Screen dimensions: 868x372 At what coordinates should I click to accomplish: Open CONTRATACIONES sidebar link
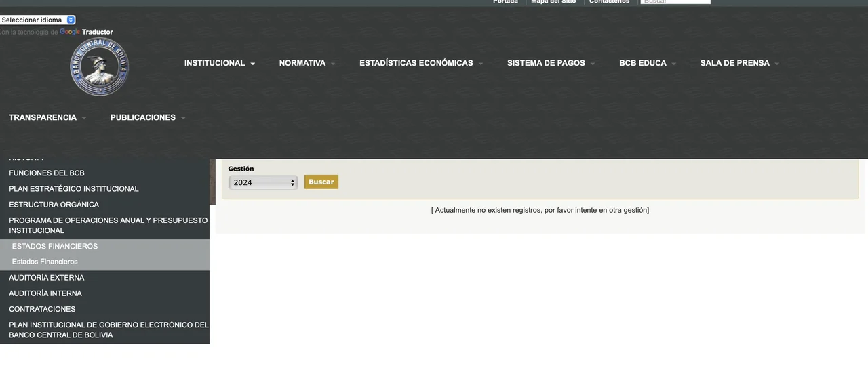42,309
